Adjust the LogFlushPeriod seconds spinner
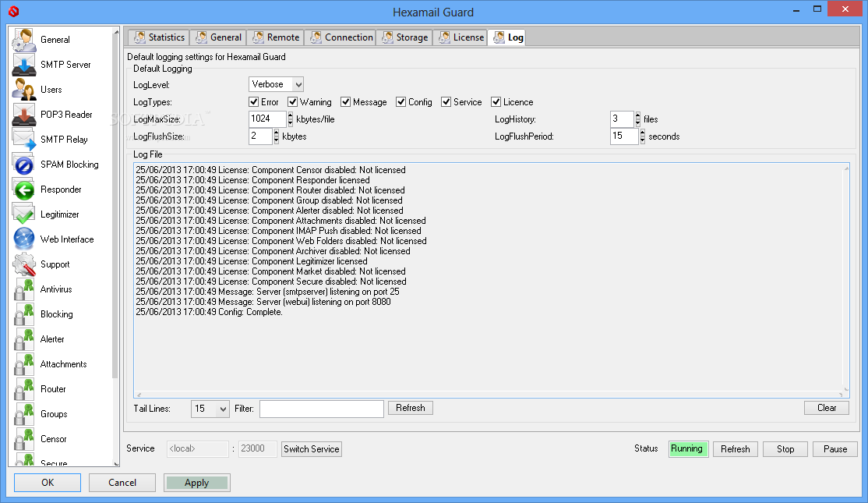This screenshot has height=503, width=868. pyautogui.click(x=642, y=136)
